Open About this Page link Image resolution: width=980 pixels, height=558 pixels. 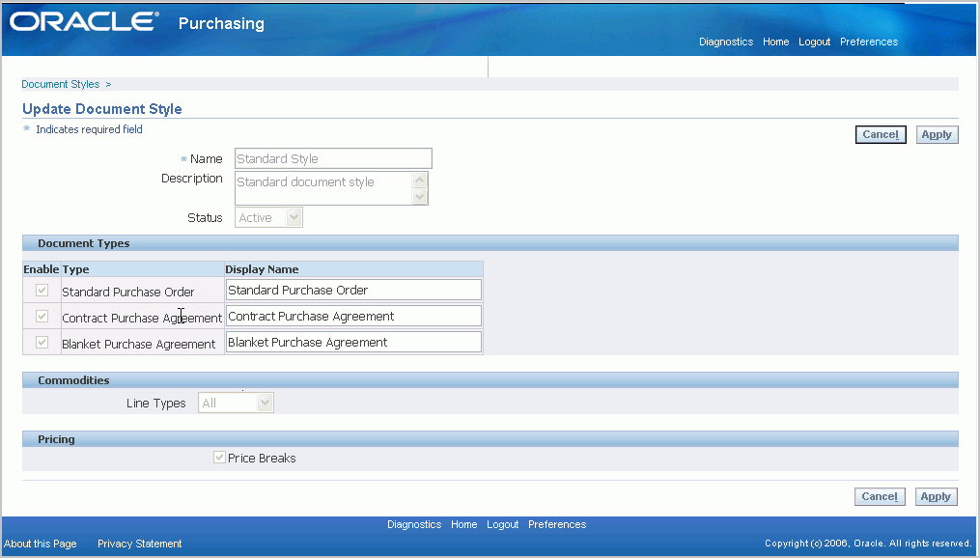pyautogui.click(x=41, y=544)
